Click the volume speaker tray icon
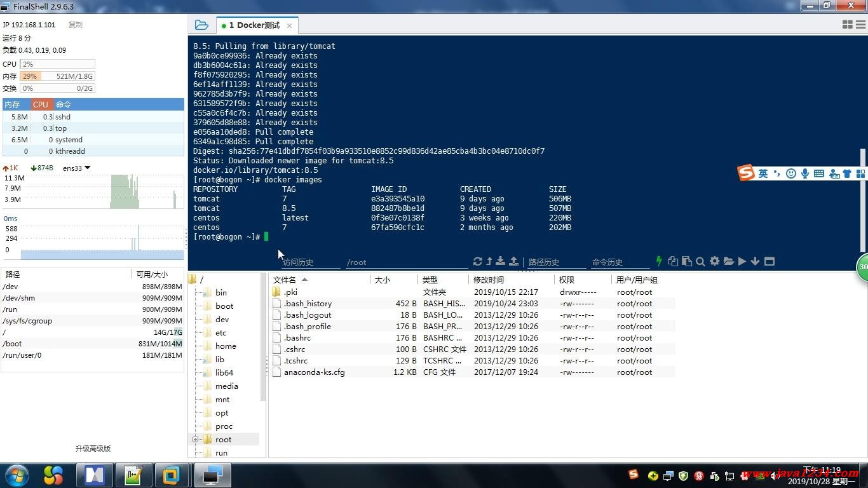Viewport: 868px width, 488px height. [775, 476]
